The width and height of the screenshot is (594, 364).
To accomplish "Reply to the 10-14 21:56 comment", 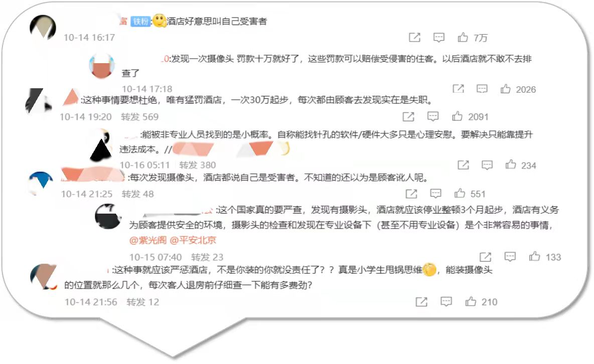I will pos(447,301).
